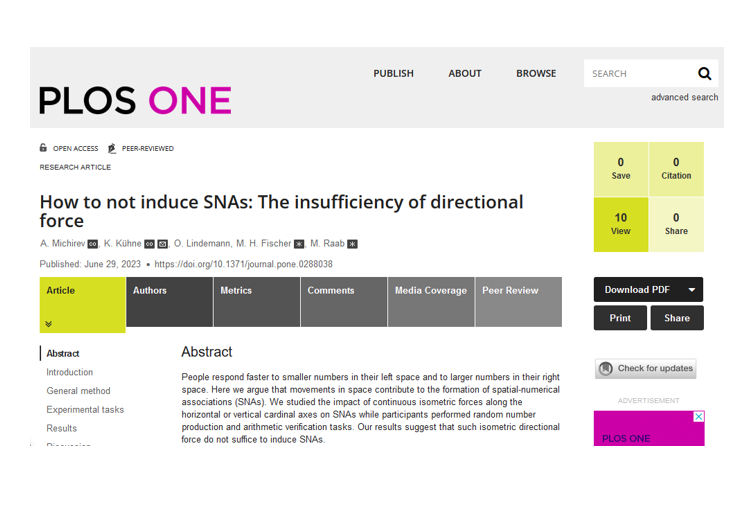
Task: Click the email envelope icon after K. Kühne
Action: [x=162, y=243]
